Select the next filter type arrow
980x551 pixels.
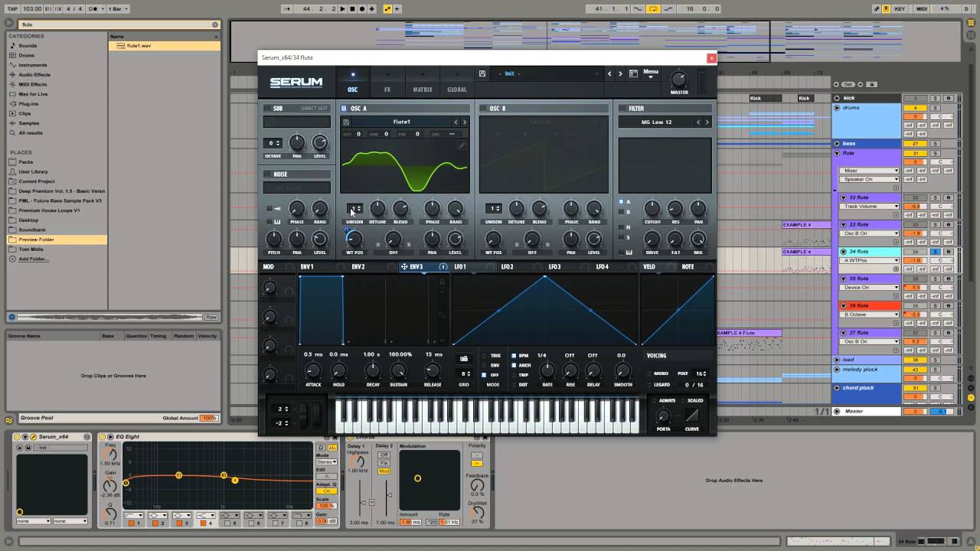(x=707, y=122)
